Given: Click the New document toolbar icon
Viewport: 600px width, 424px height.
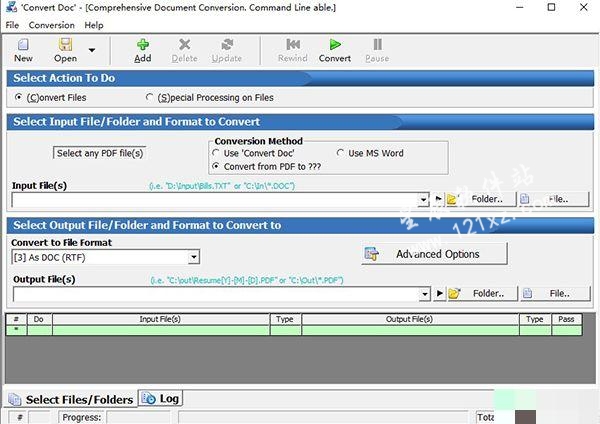Looking at the screenshot, I should tap(23, 45).
